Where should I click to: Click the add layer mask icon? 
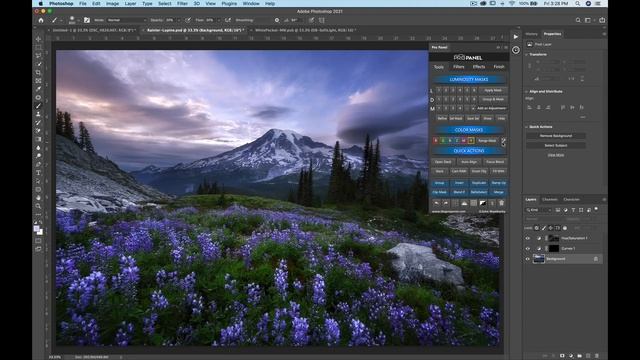point(562,356)
